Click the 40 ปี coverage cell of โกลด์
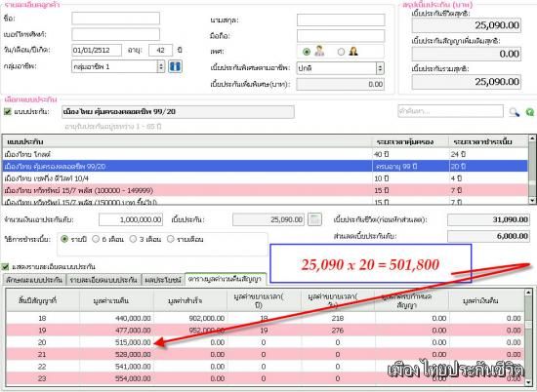Viewport: 537px width, 392px height. point(411,154)
